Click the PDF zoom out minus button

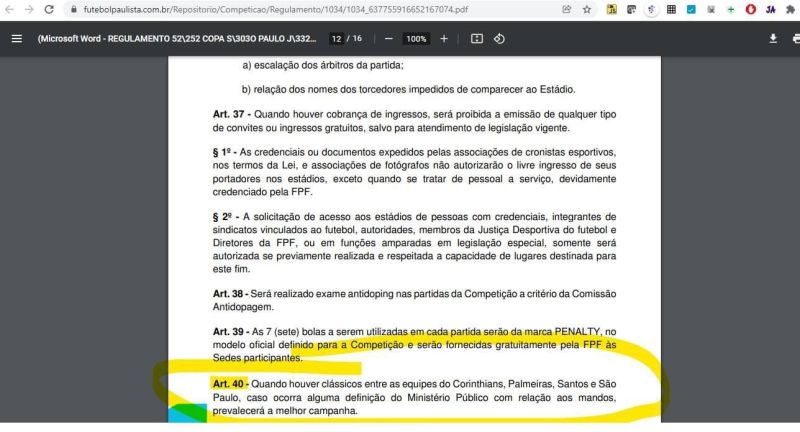click(x=389, y=39)
